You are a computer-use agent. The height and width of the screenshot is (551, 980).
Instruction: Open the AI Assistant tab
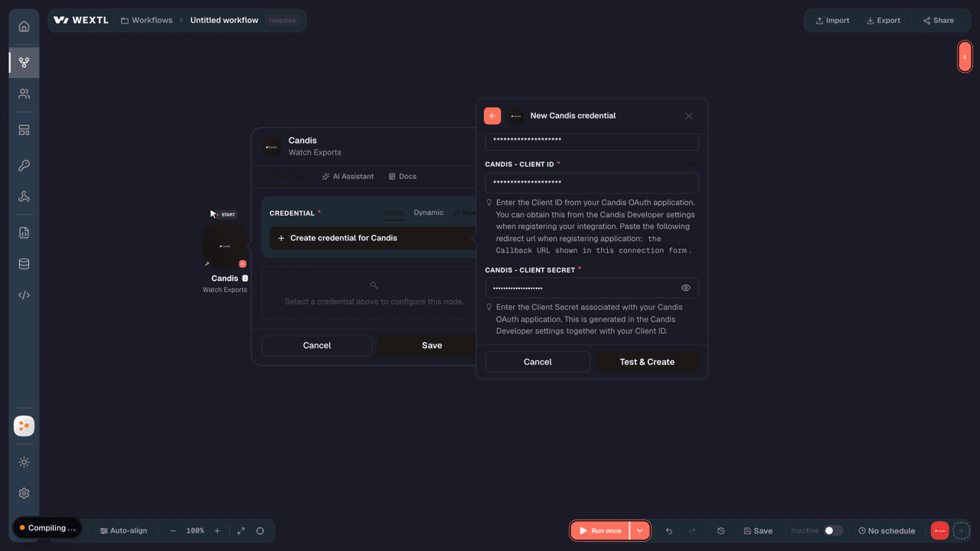click(348, 177)
